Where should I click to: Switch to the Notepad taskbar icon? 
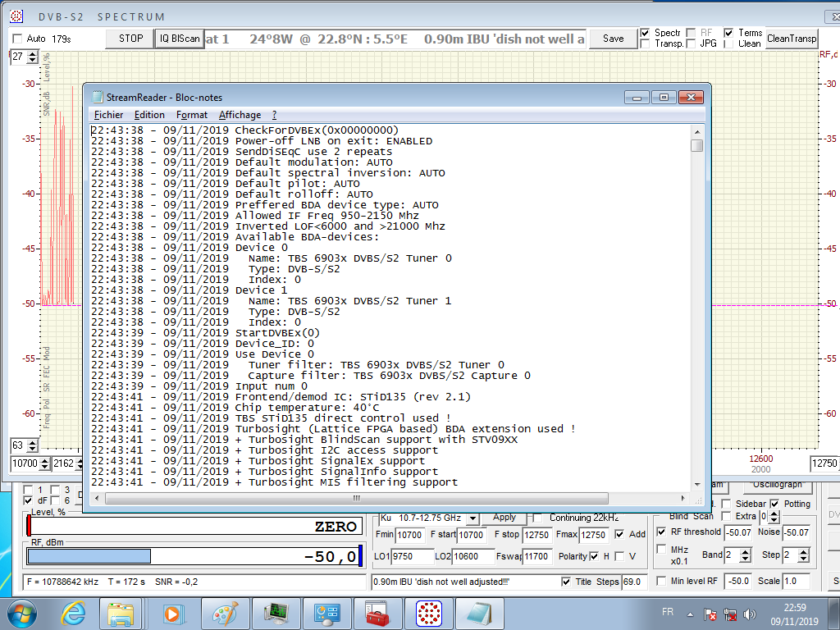[478, 613]
